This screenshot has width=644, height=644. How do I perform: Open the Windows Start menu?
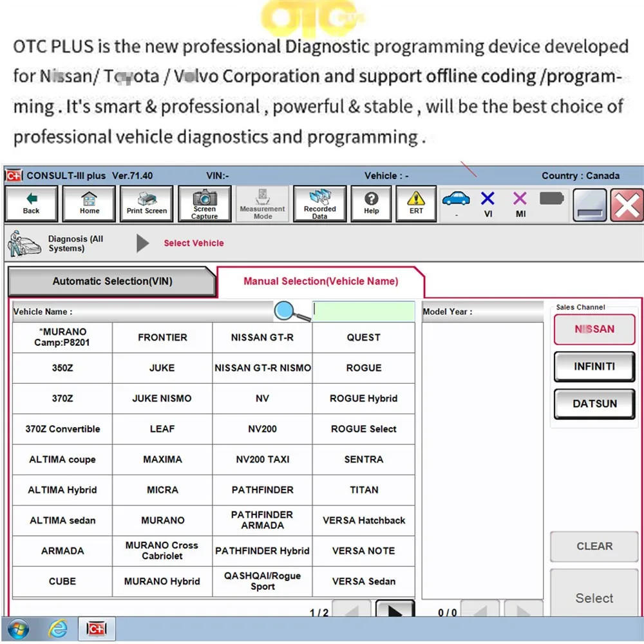coord(18,629)
